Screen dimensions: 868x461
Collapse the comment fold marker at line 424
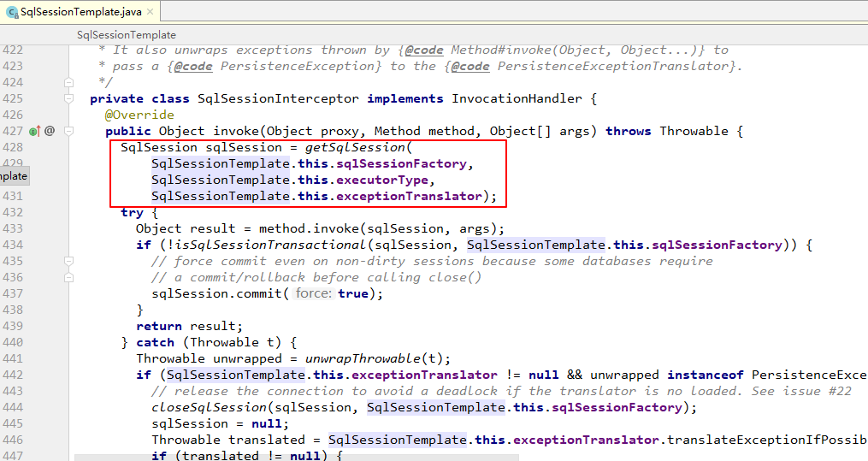point(68,82)
